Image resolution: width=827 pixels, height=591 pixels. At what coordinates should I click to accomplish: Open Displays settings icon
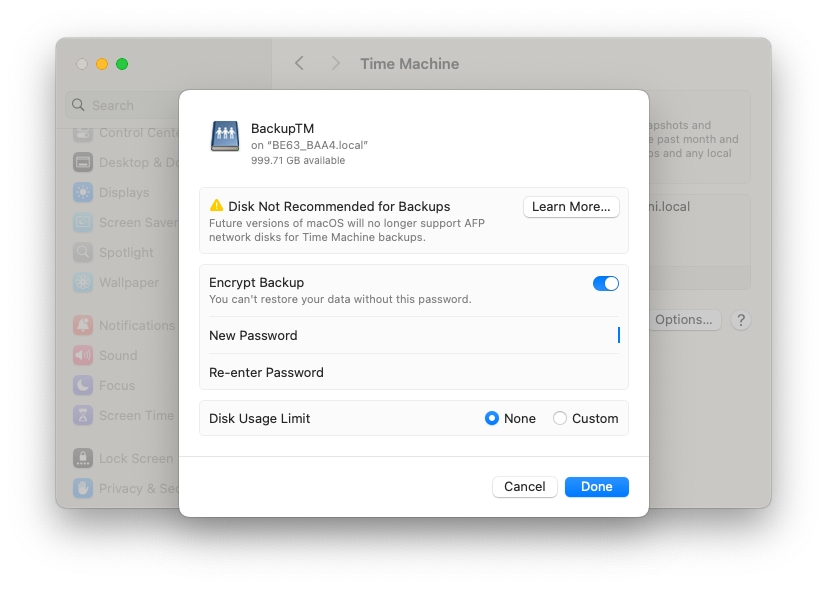[x=83, y=192]
